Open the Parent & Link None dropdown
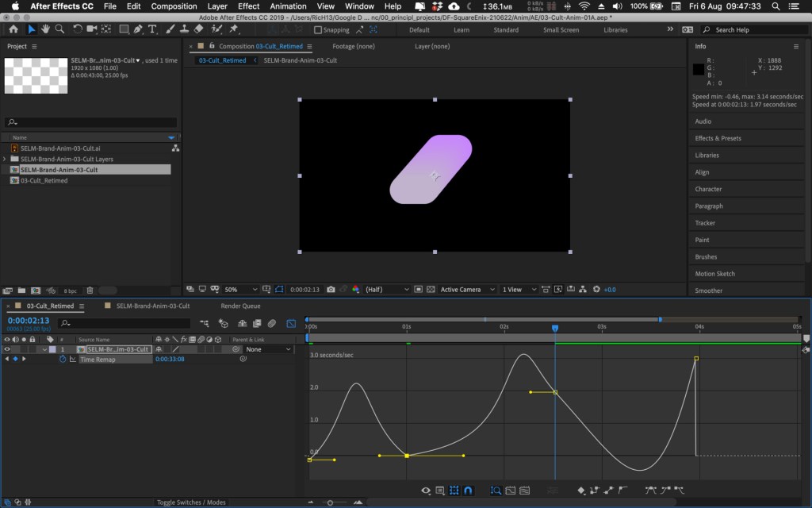The width and height of the screenshot is (812, 508). (268, 349)
